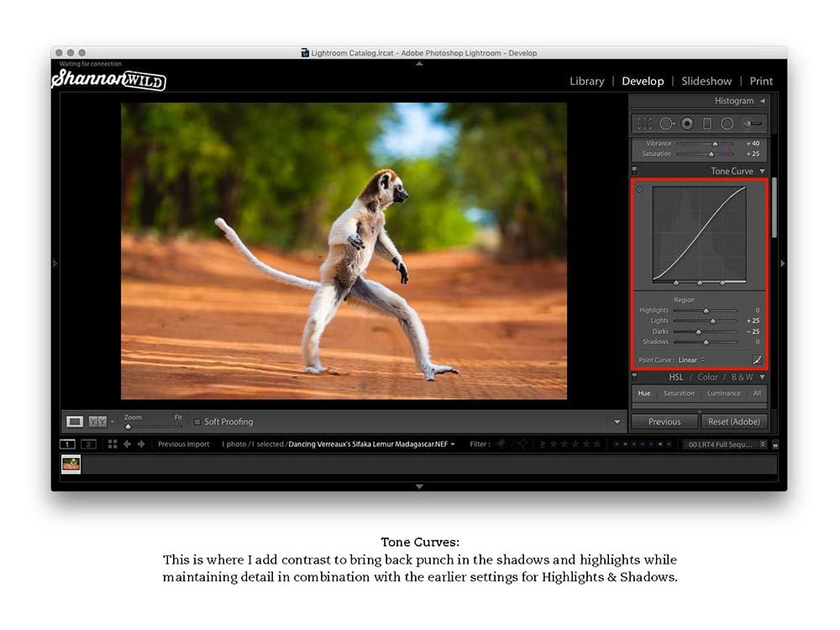Toggle the filmstrip filters on/off switch
This screenshot has width=840, height=630.
click(x=775, y=444)
